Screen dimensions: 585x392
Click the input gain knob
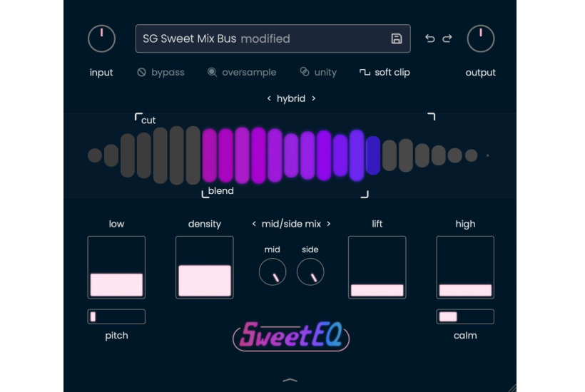pos(101,38)
